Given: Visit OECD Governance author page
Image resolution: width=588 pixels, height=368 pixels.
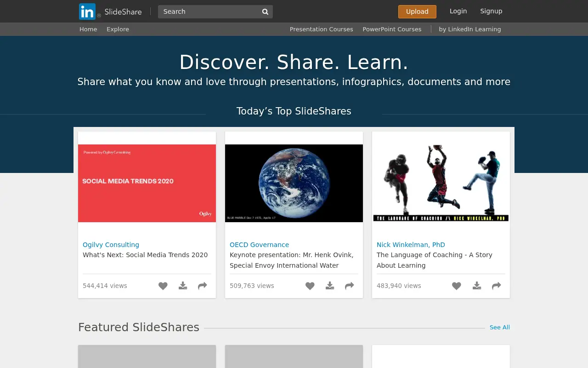Looking at the screenshot, I should [259, 245].
